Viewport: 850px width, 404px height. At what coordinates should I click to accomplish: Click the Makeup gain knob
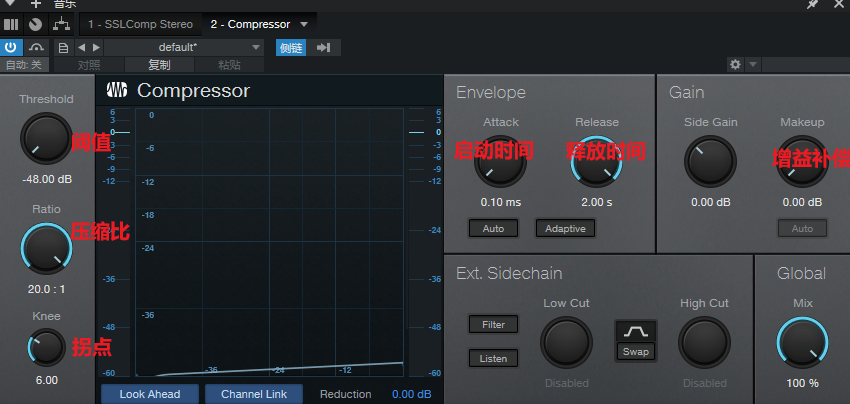coord(802,162)
